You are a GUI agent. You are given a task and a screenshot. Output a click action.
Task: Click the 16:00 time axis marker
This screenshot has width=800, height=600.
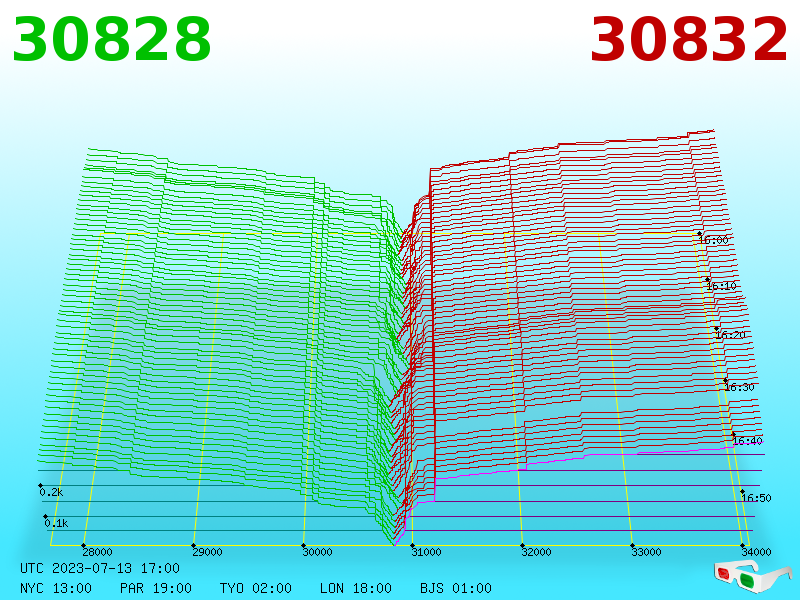point(713,240)
